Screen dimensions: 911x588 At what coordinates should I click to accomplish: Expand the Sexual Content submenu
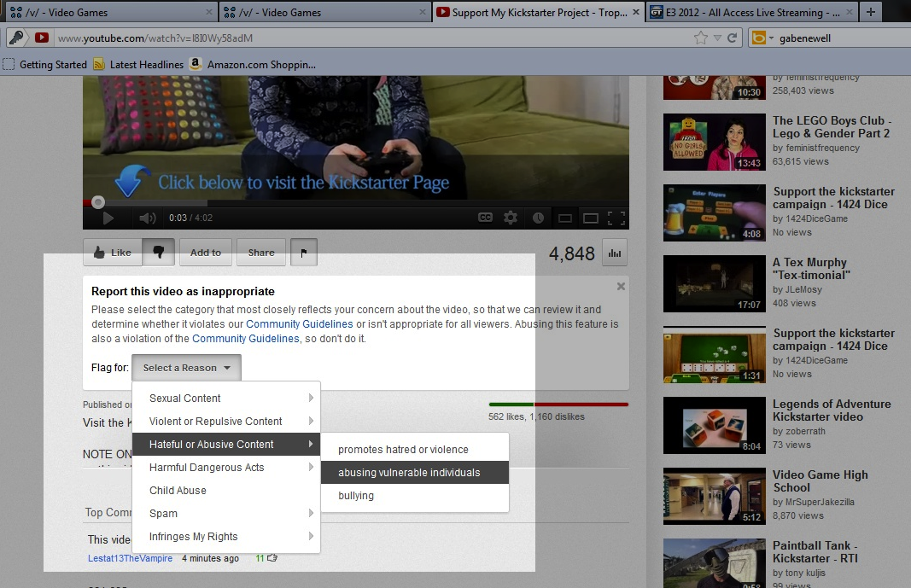[x=225, y=399]
